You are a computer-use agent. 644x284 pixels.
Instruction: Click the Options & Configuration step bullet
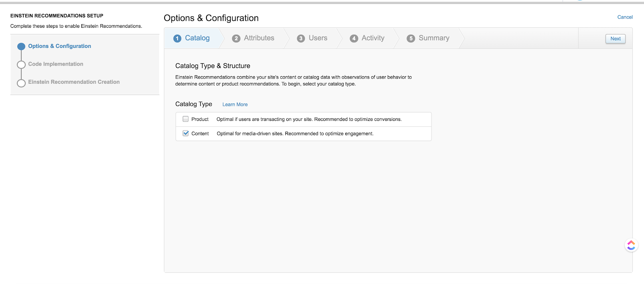coord(21,46)
